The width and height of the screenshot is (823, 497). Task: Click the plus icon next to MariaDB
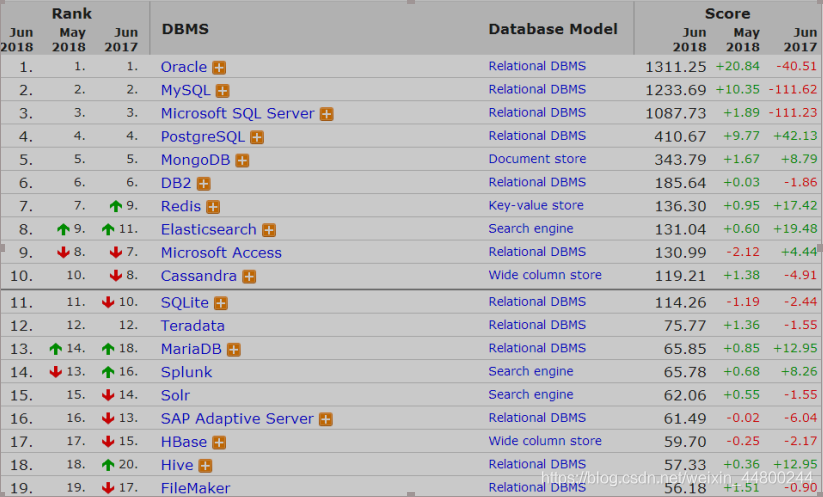pyautogui.click(x=234, y=350)
